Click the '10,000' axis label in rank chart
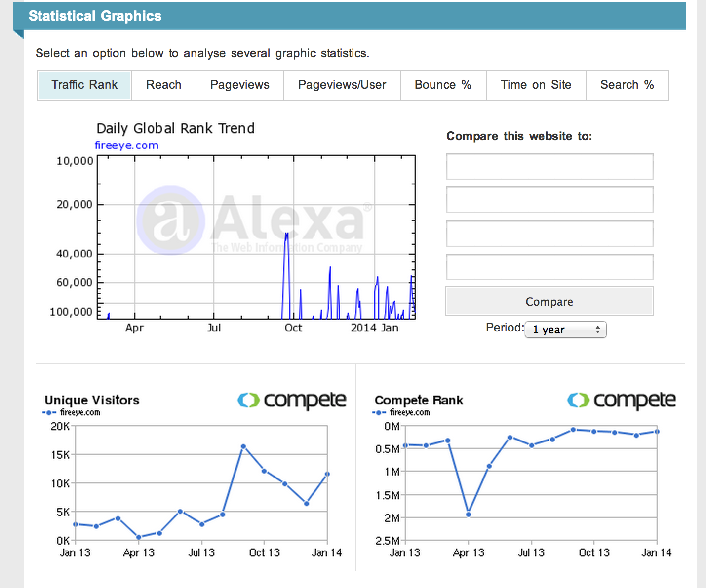This screenshot has height=588, width=706. [75, 161]
